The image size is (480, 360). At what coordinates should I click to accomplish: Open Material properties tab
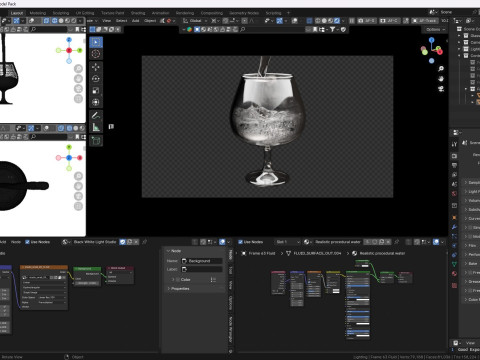coord(454,274)
